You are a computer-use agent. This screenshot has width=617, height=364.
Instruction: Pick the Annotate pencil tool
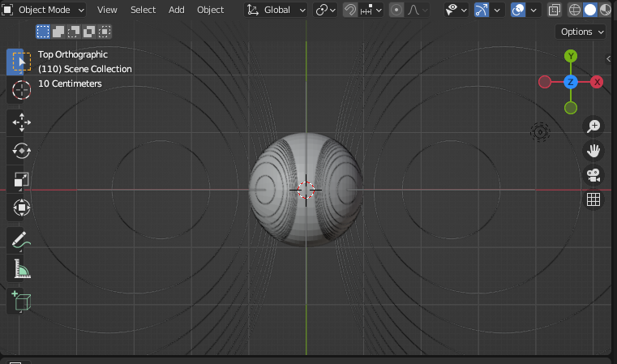(x=22, y=239)
